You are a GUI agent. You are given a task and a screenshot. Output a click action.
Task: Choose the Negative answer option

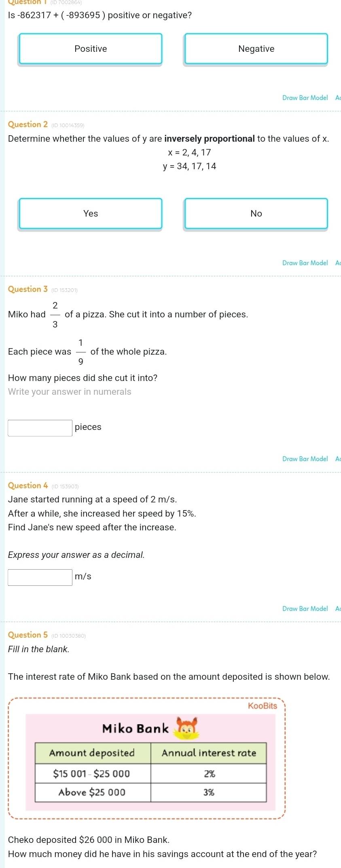pyautogui.click(x=256, y=49)
